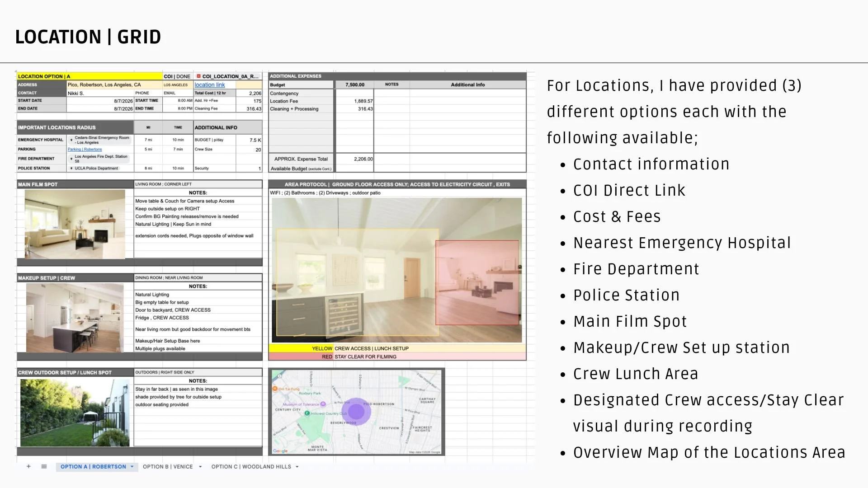Select CREW ACCESS | LUNCH SETUP legend text
The image size is (868, 488).
372,348
